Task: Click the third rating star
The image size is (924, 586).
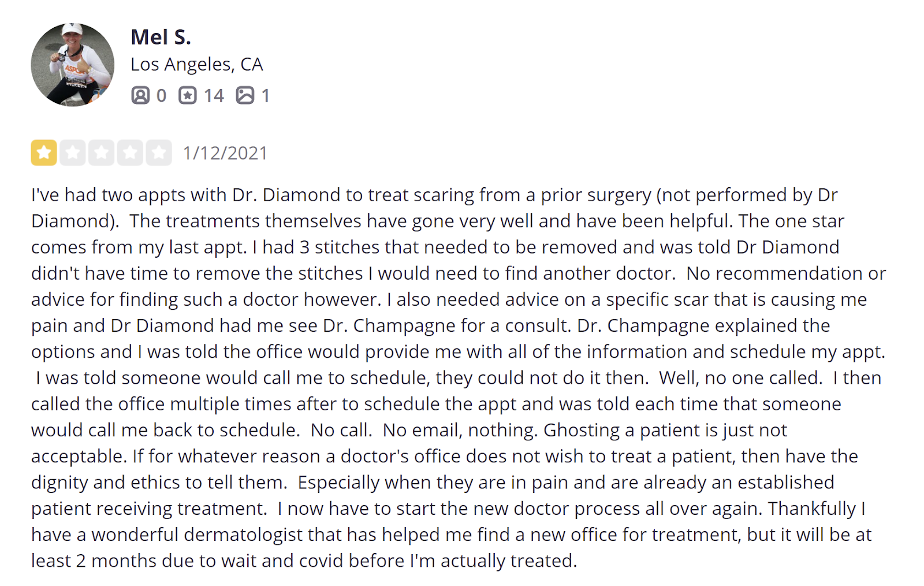Action: click(x=101, y=153)
